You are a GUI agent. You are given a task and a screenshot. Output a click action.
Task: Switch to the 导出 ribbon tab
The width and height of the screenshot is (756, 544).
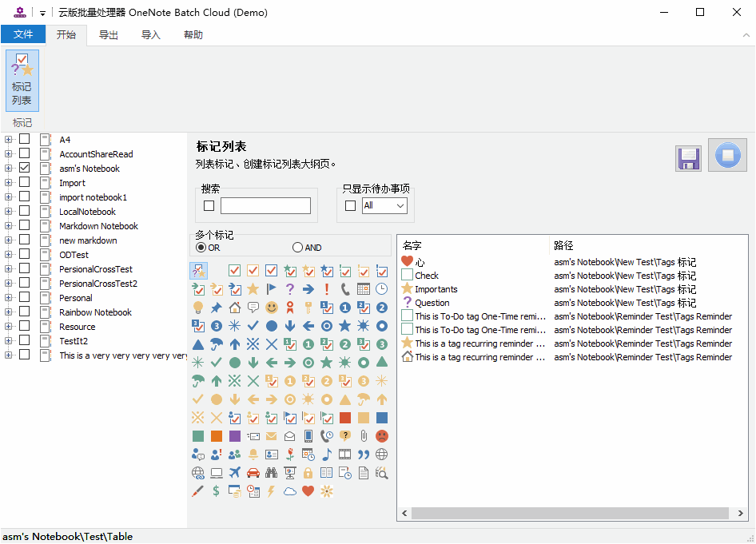[x=109, y=34]
